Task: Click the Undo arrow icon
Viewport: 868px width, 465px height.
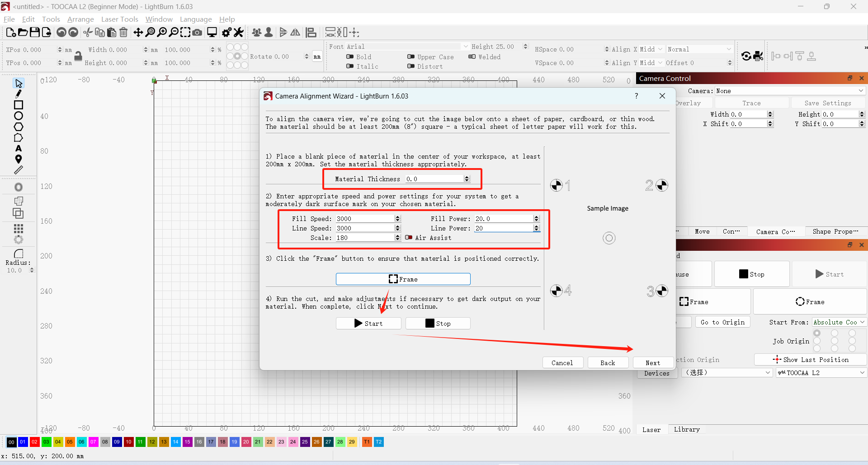Action: (61, 32)
